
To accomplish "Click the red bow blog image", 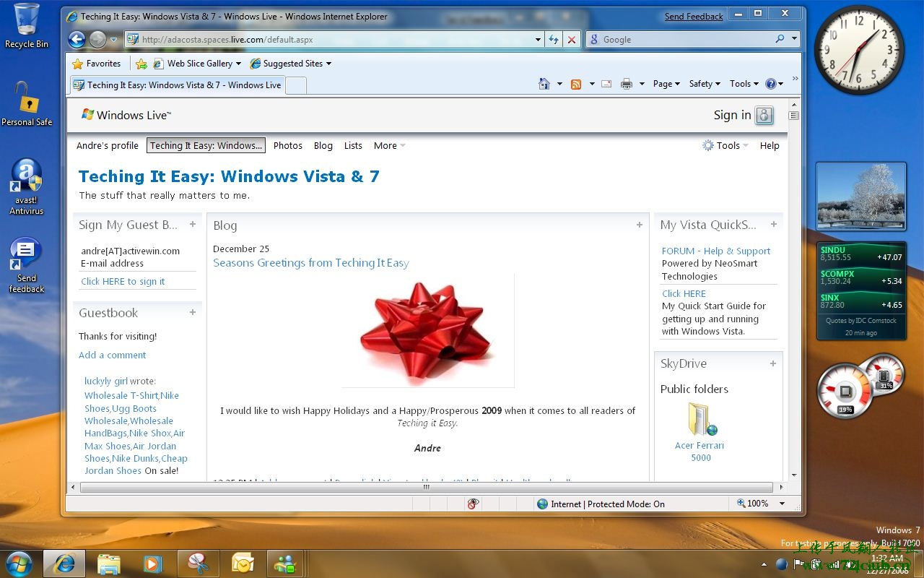I will tap(427, 330).
